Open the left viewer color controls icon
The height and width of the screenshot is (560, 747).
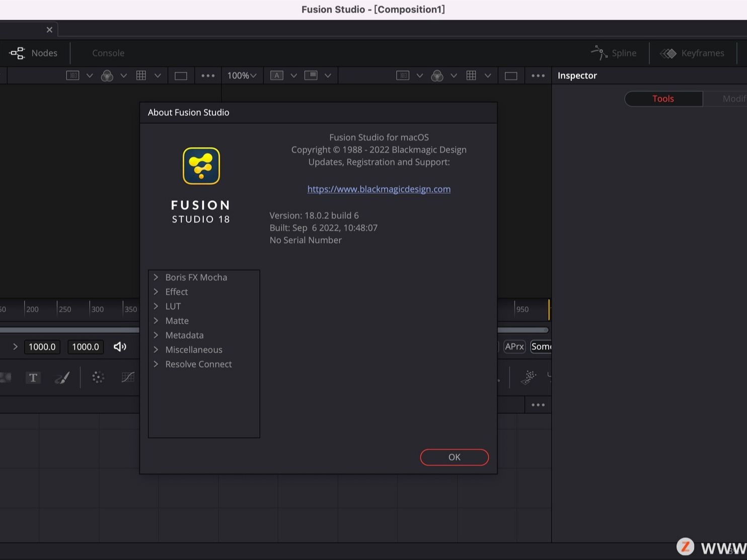pyautogui.click(x=107, y=75)
